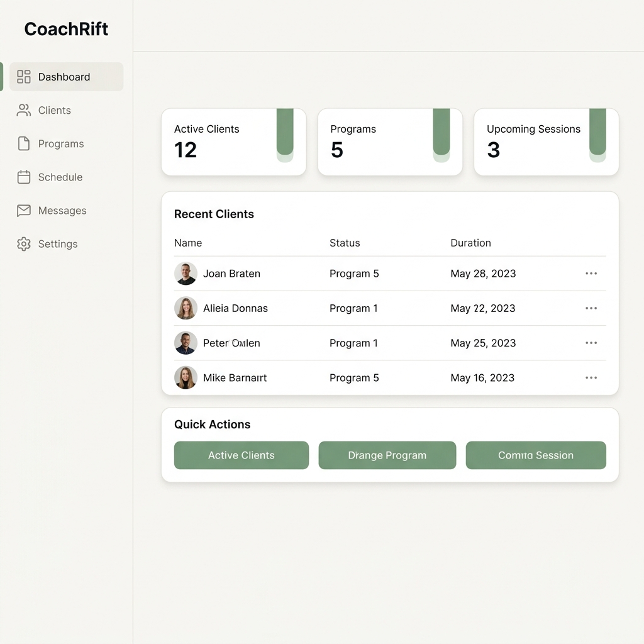Click the Active Clients quick action button

241,455
